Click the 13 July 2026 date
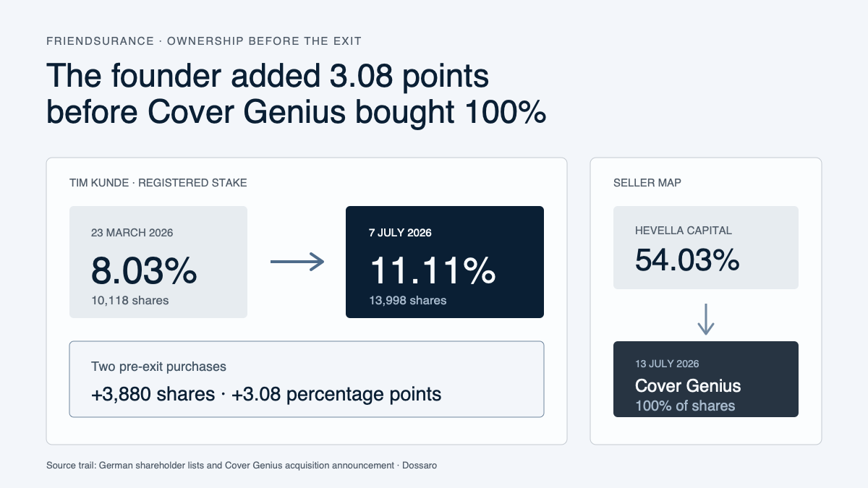Screen dimensions: 868x488 (667, 364)
